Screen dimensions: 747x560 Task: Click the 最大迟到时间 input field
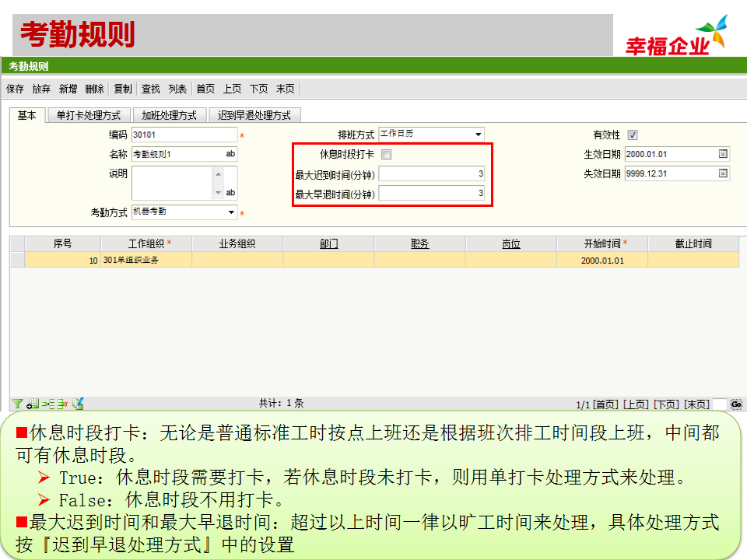(431, 174)
